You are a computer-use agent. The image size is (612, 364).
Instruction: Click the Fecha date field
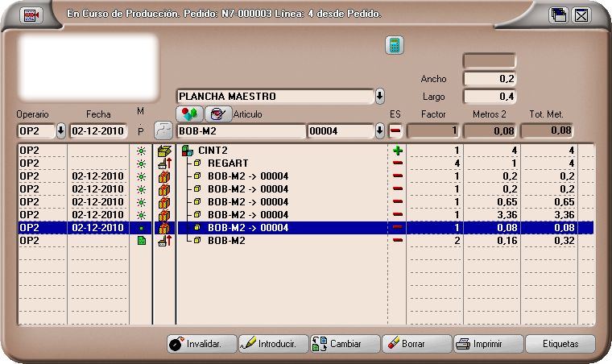(99, 130)
